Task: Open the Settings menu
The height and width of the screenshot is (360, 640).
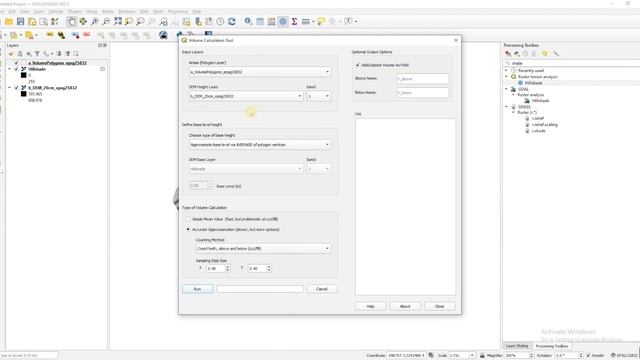Action: [x=56, y=11]
